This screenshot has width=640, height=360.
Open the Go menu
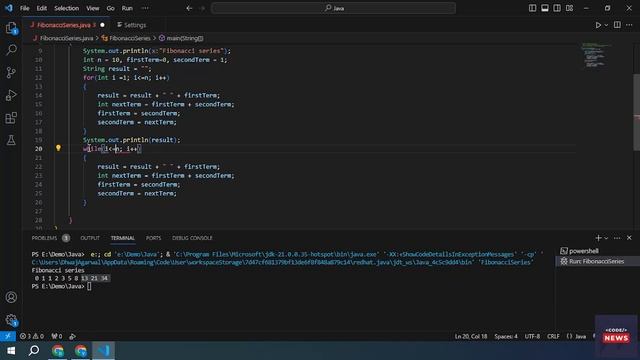coord(111,8)
